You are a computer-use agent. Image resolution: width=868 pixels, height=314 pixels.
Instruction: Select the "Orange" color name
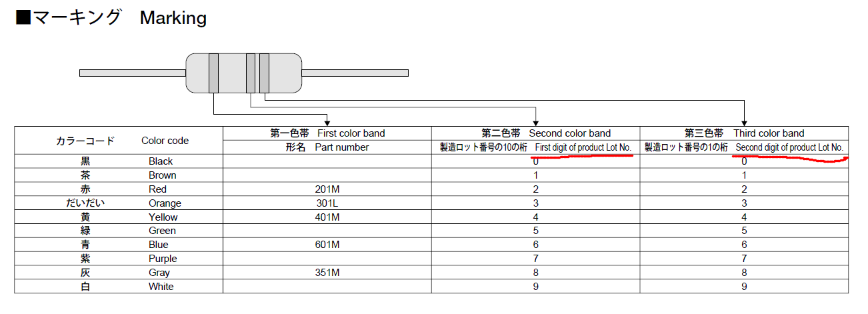(165, 203)
